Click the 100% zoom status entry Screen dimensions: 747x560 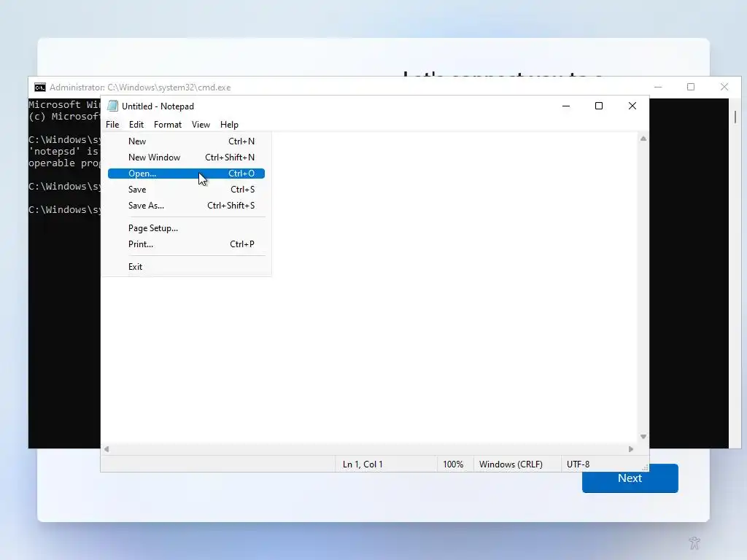pos(453,464)
